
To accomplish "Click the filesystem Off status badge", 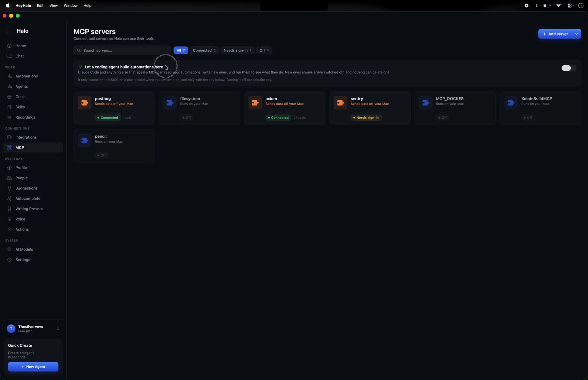I will coord(187,118).
